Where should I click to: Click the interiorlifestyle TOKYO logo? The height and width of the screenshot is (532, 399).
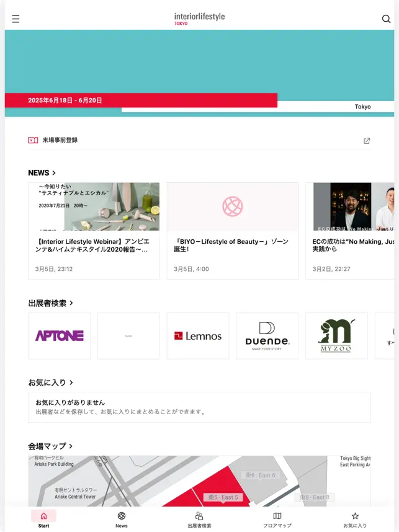[x=199, y=19]
